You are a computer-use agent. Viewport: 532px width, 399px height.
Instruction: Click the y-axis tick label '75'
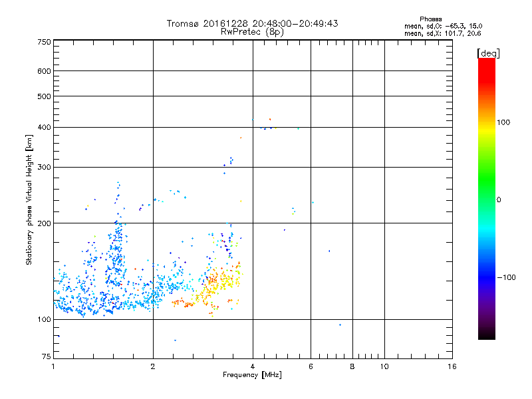coord(47,356)
